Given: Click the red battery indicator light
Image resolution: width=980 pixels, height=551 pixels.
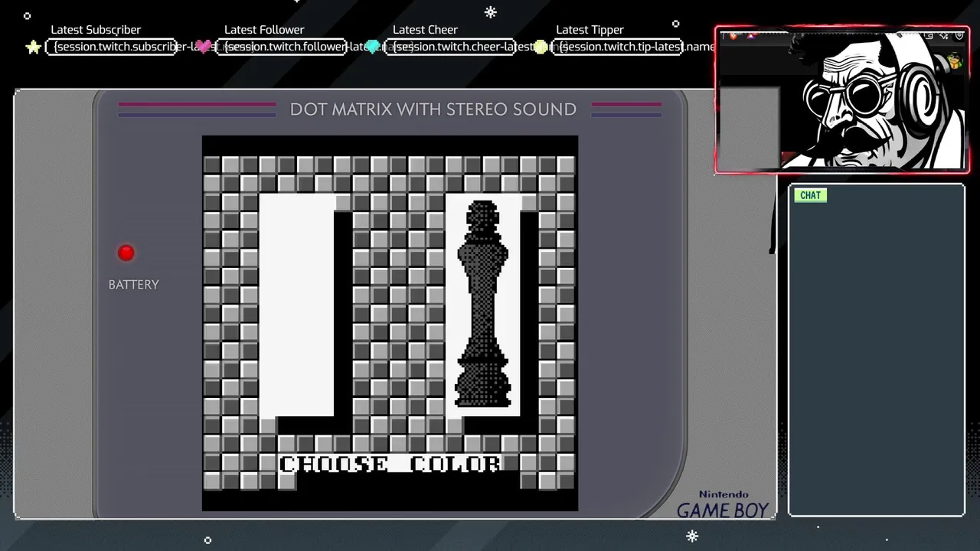Looking at the screenshot, I should [126, 253].
